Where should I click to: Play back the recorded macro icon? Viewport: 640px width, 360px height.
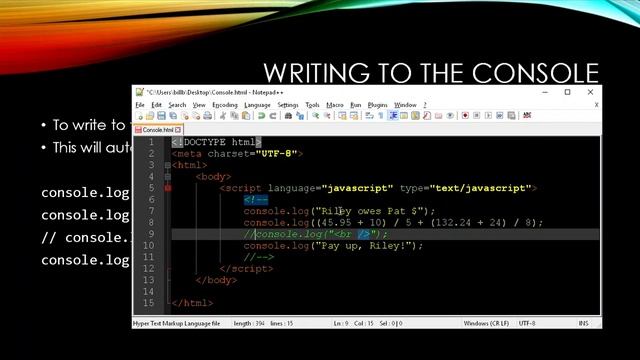click(x=488, y=116)
